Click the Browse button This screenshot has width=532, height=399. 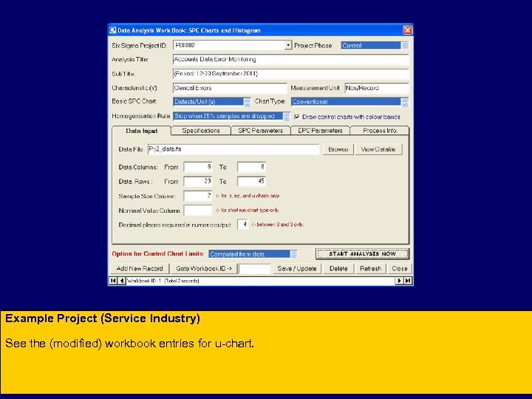pyautogui.click(x=338, y=149)
